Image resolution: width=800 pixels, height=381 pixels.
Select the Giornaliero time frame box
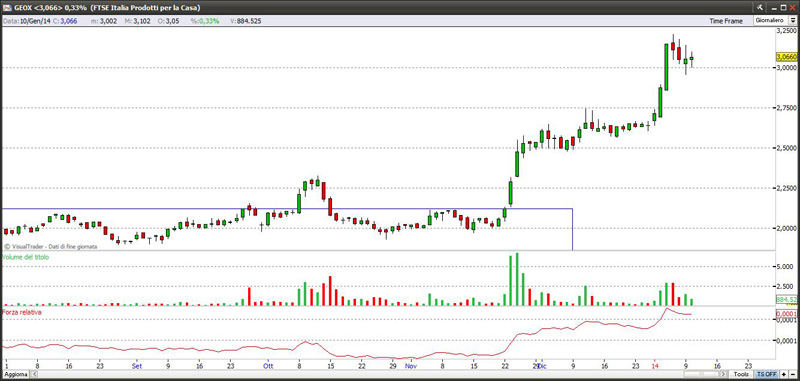pyautogui.click(x=770, y=20)
